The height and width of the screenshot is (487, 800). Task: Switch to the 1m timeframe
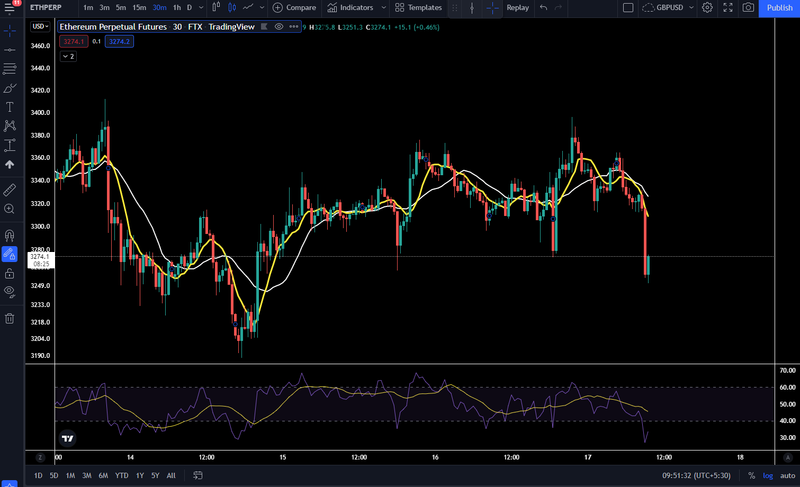(88, 8)
